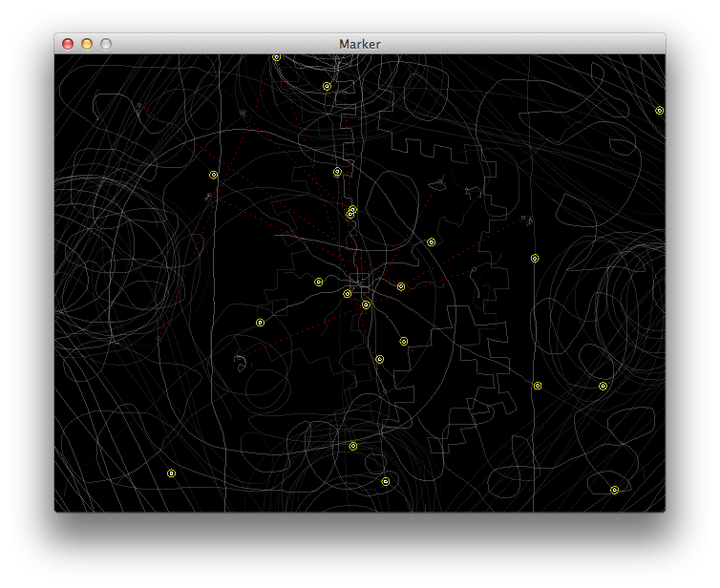
Task: Click the yellow marker touching the canvas top edge
Action: click(x=276, y=57)
